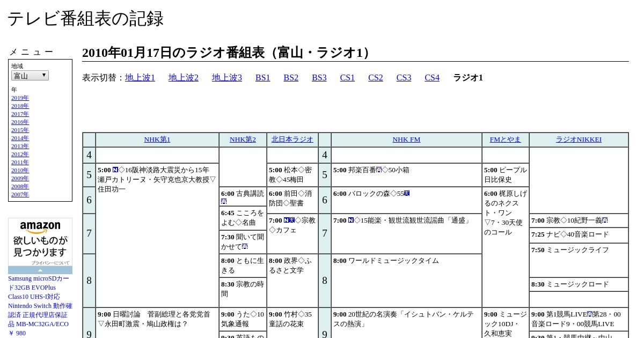Select the 6:00 梶原しげる program
This screenshot has height=338, width=644.
(506, 247)
